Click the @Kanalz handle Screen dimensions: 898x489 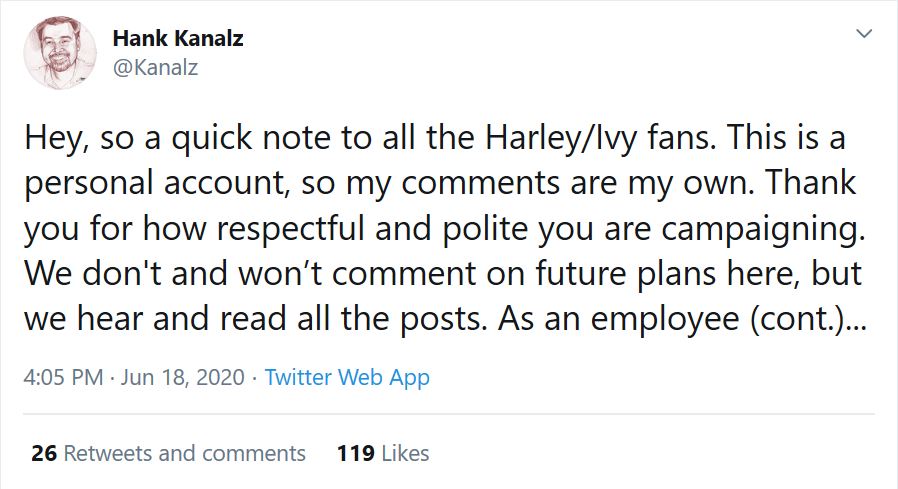pos(157,67)
